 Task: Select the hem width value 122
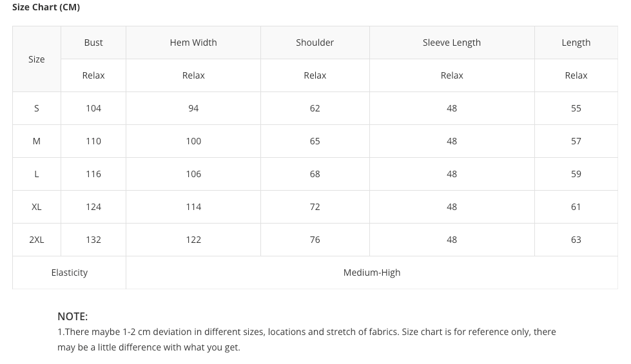(x=193, y=240)
